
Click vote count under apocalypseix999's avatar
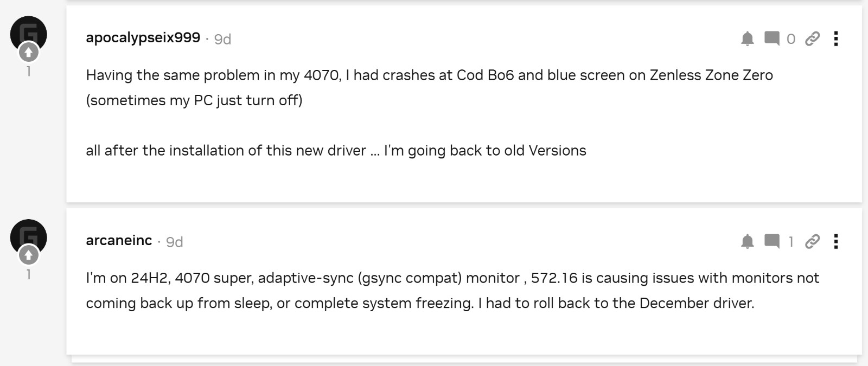coord(29,71)
